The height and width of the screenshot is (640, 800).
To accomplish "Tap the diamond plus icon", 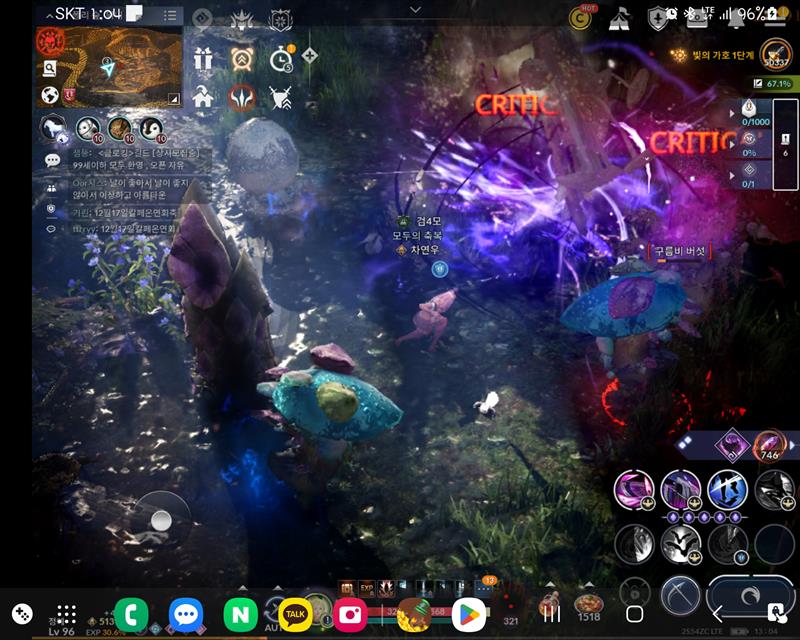I will point(310,55).
